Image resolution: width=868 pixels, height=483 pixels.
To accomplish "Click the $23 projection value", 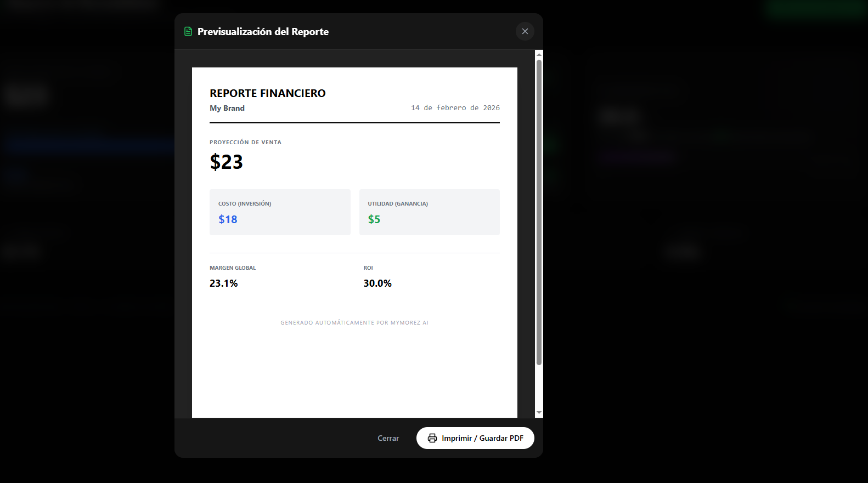I will tap(226, 162).
